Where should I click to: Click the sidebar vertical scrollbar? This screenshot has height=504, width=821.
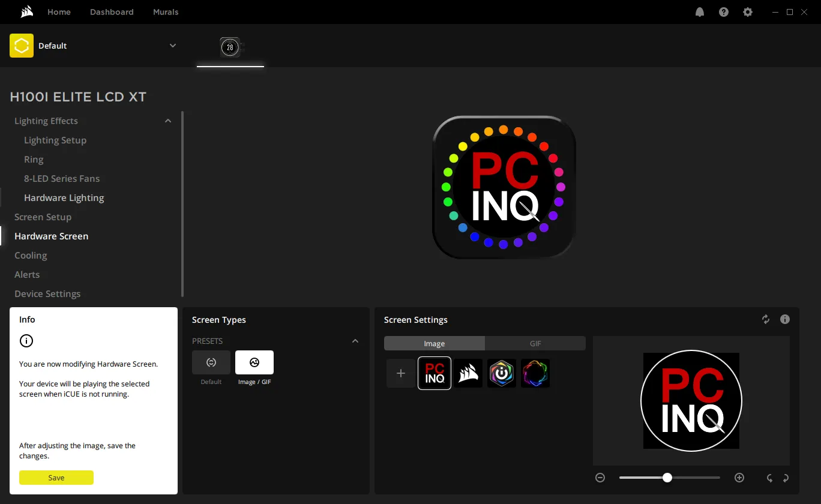182,204
